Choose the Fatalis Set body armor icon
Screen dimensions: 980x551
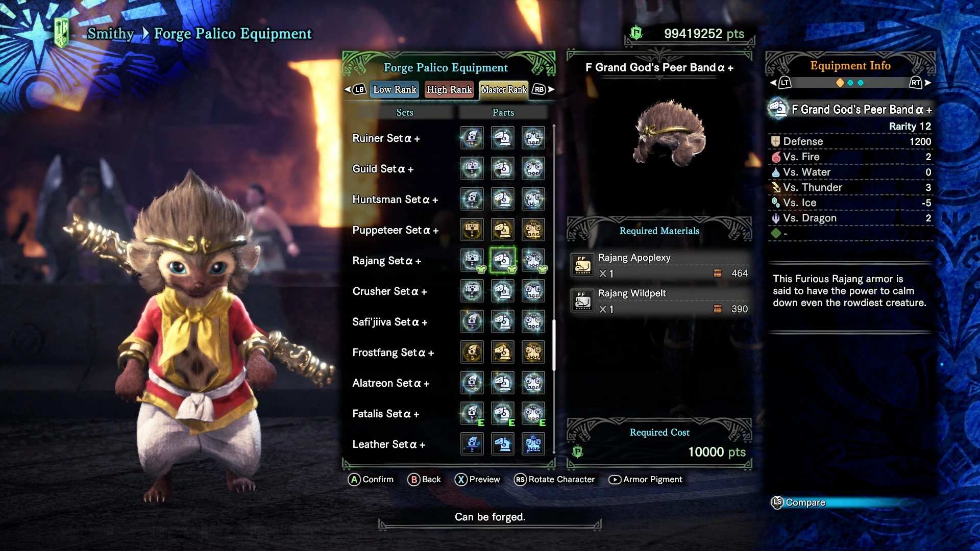pyautogui.click(x=533, y=414)
